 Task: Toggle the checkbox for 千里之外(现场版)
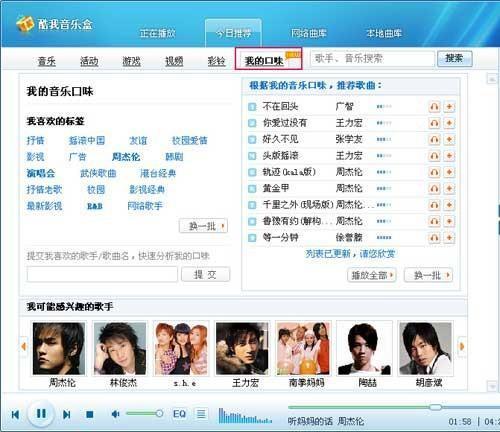pos(252,205)
